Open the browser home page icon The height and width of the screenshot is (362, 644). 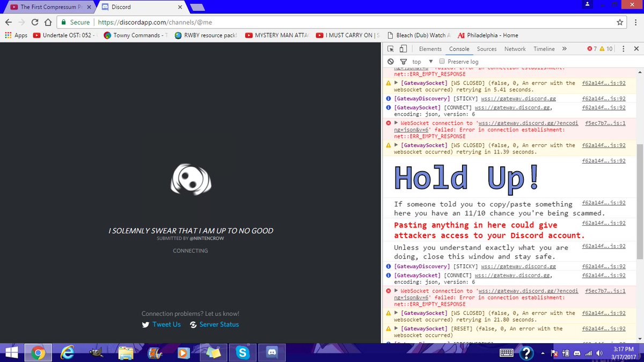(48, 23)
